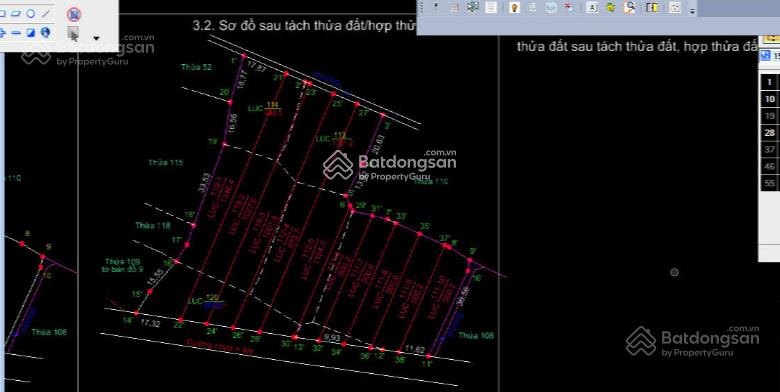
Task: Click the magnifier search icon in toolbar
Action: (x=630, y=7)
